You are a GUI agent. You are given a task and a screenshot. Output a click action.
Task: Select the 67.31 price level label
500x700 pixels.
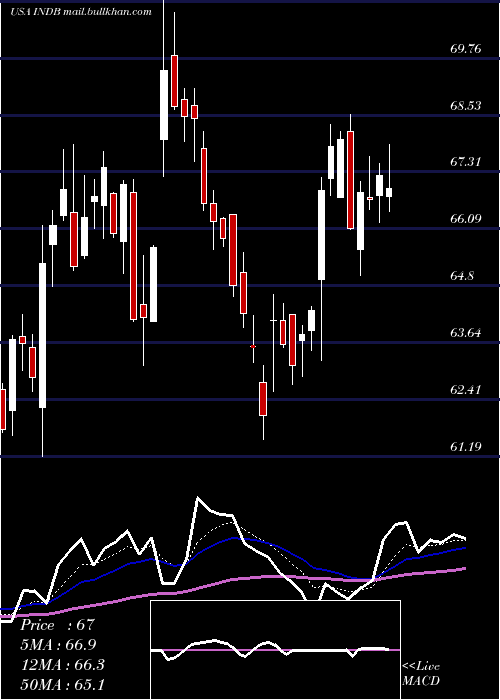[466, 162]
